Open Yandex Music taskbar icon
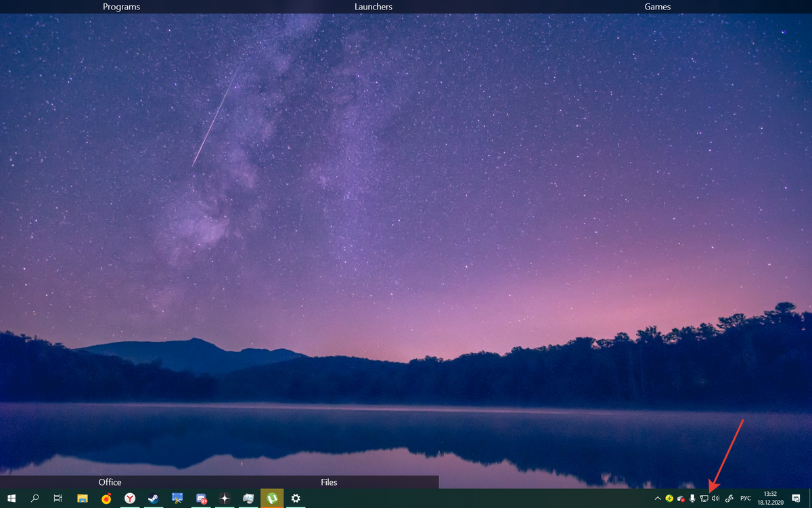This screenshot has width=812, height=508. 106,499
